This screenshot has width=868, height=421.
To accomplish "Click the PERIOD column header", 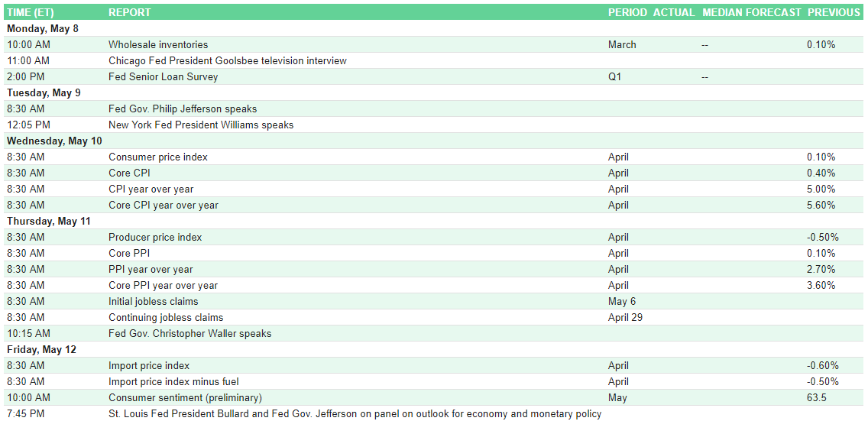I will (627, 12).
